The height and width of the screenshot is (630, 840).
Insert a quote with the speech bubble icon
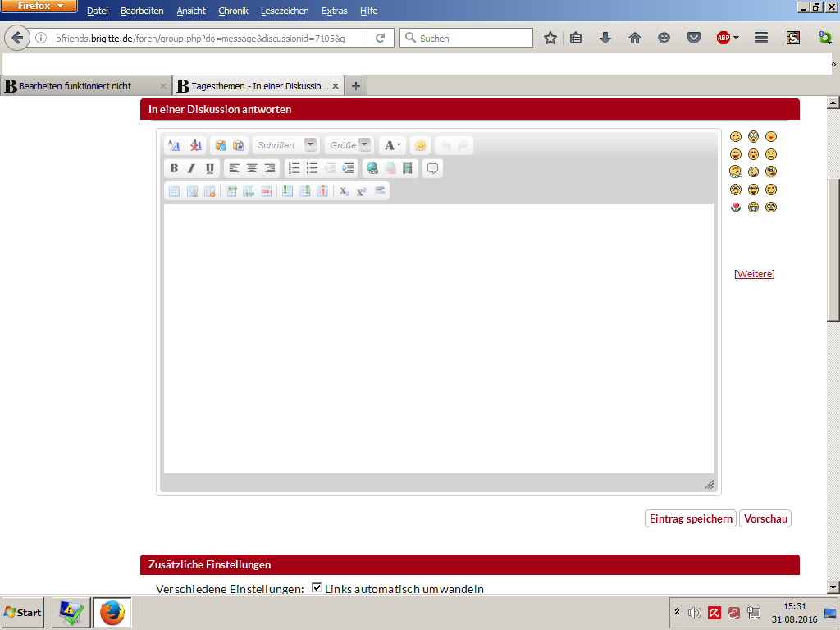tap(433, 168)
